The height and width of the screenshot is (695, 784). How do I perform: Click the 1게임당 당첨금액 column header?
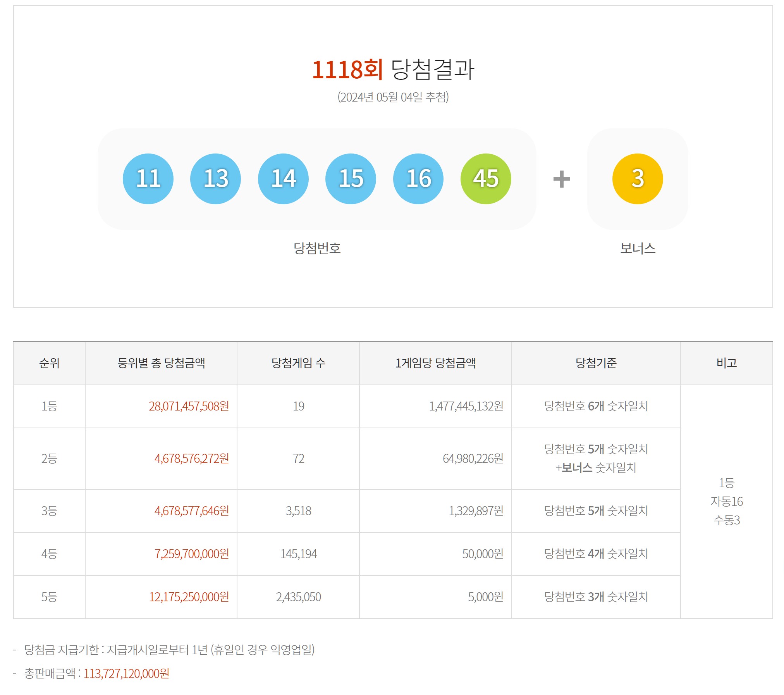435,363
